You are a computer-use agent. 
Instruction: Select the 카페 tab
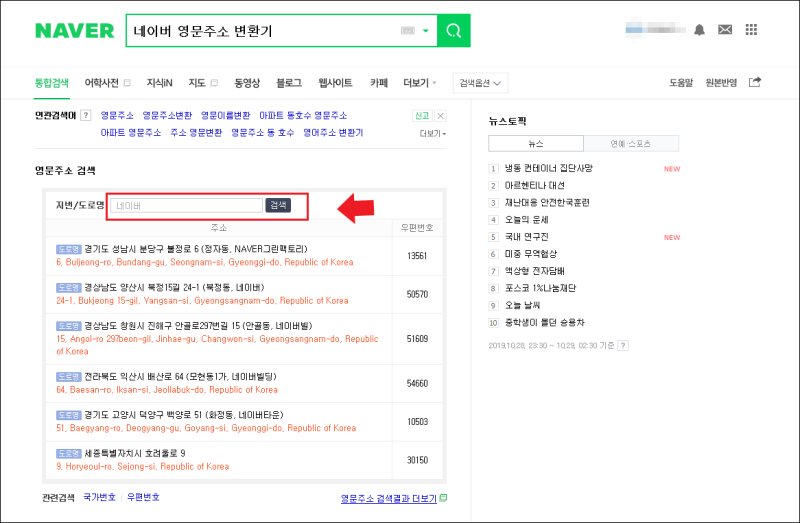tap(379, 83)
